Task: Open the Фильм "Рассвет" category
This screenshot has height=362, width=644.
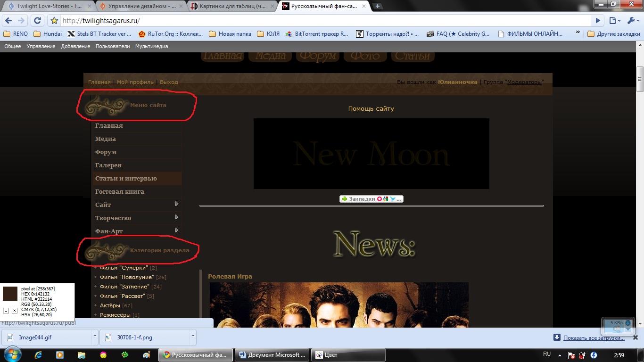Action: click(x=123, y=296)
